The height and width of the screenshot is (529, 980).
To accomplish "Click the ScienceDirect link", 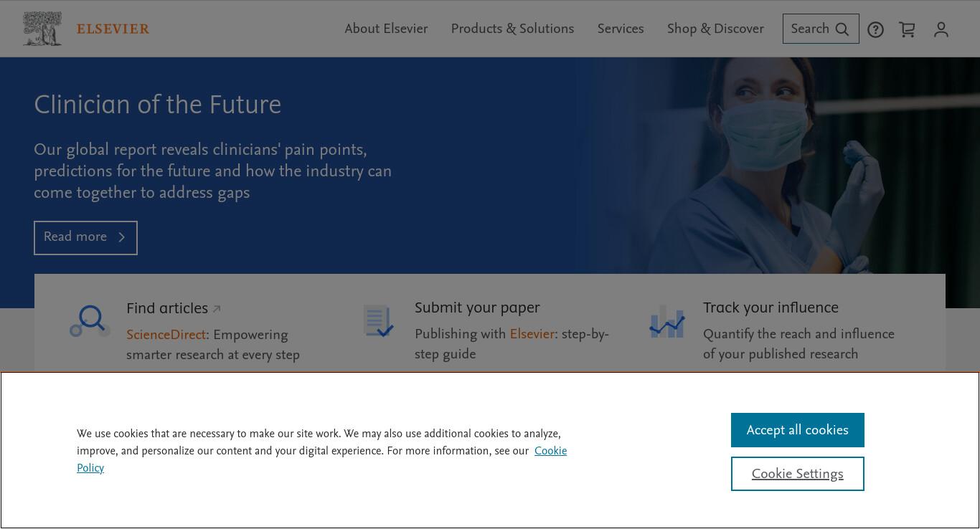I will (166, 335).
